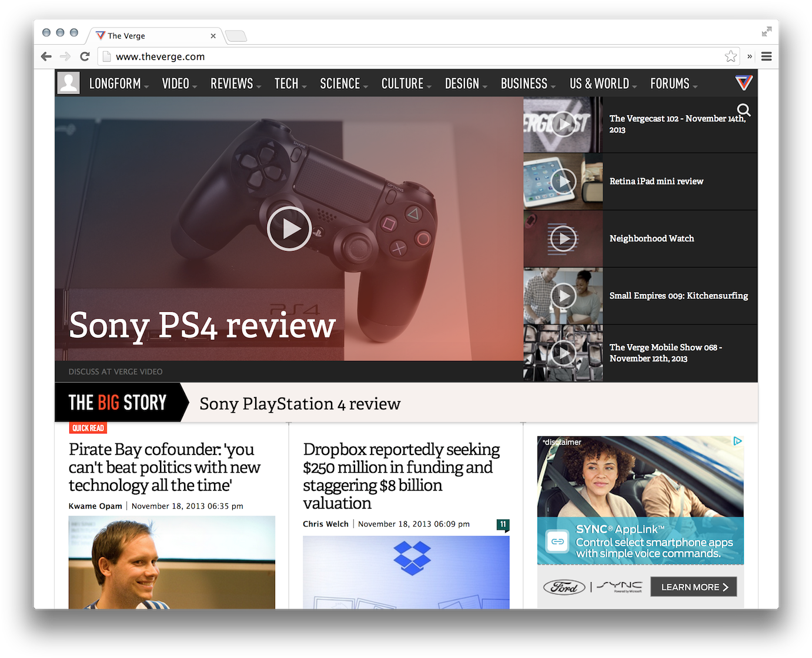This screenshot has width=812, height=658.
Task: Bookmark the page with the star icon
Action: coord(731,56)
